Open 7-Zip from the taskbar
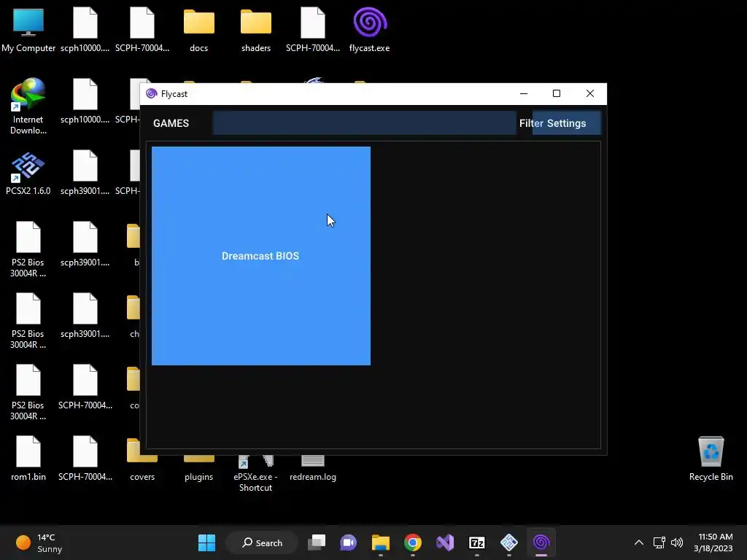 [x=477, y=542]
